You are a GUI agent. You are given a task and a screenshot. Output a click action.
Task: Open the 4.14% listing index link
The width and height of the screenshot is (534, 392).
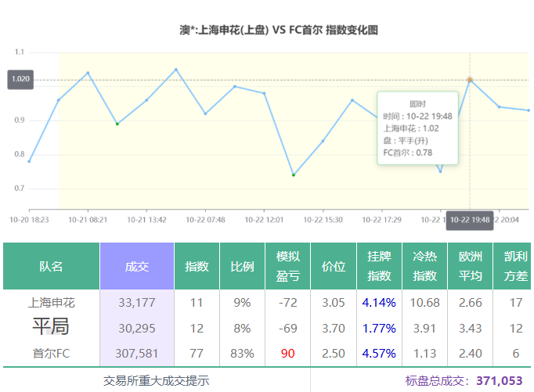[x=379, y=303]
